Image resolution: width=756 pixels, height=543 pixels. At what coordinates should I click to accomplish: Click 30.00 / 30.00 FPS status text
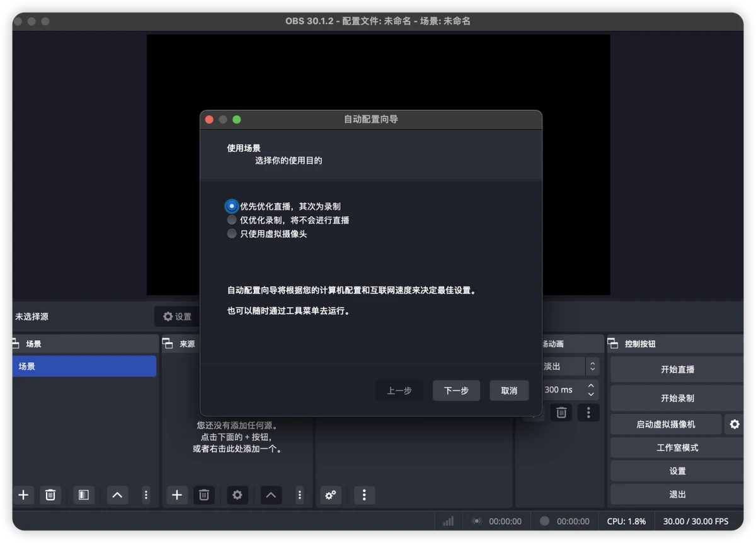coord(696,521)
